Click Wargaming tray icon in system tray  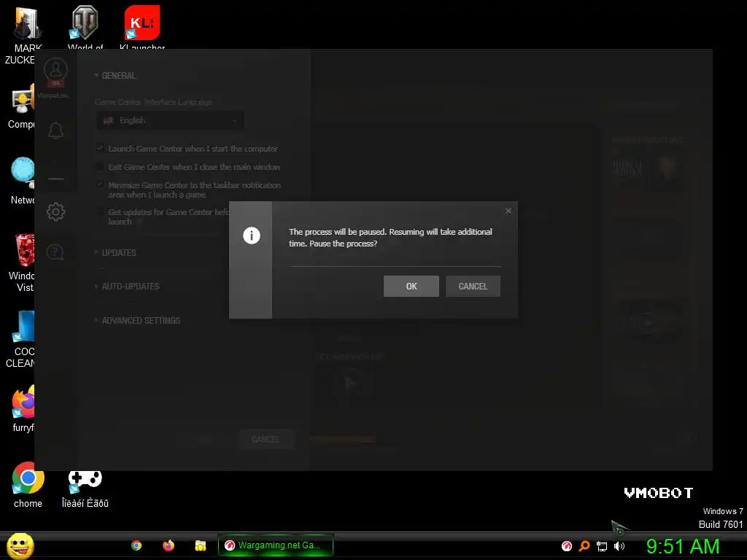pos(566,546)
